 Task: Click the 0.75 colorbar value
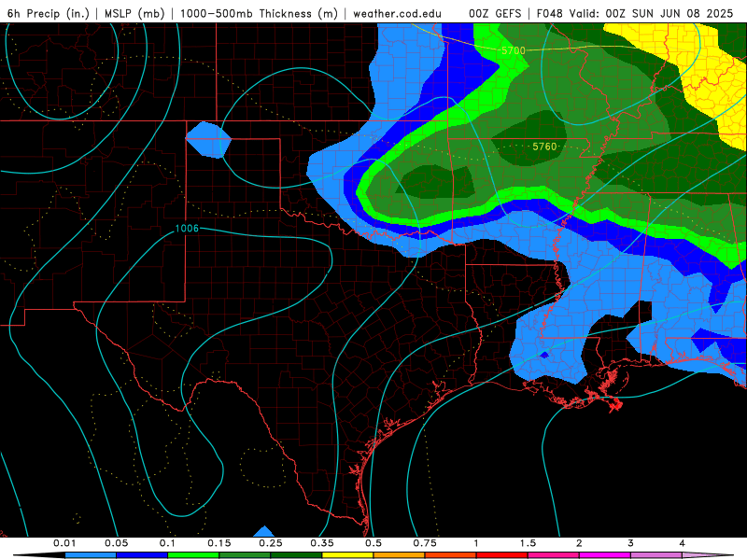point(425,543)
